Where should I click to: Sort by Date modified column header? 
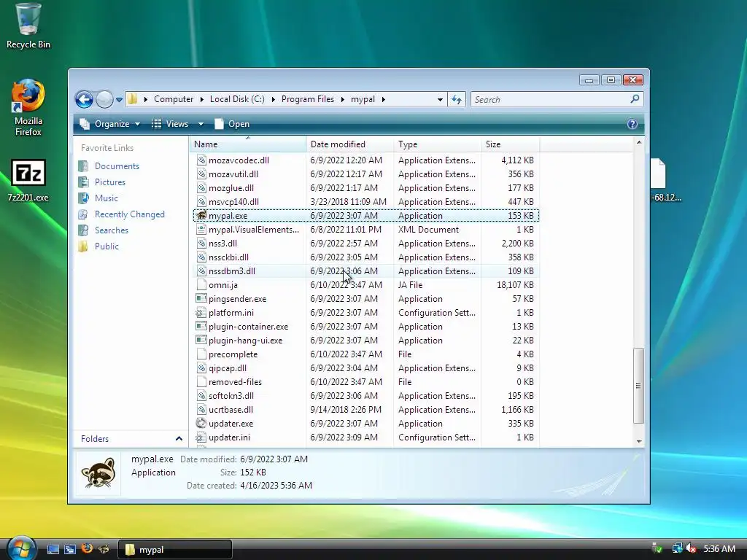(x=349, y=144)
